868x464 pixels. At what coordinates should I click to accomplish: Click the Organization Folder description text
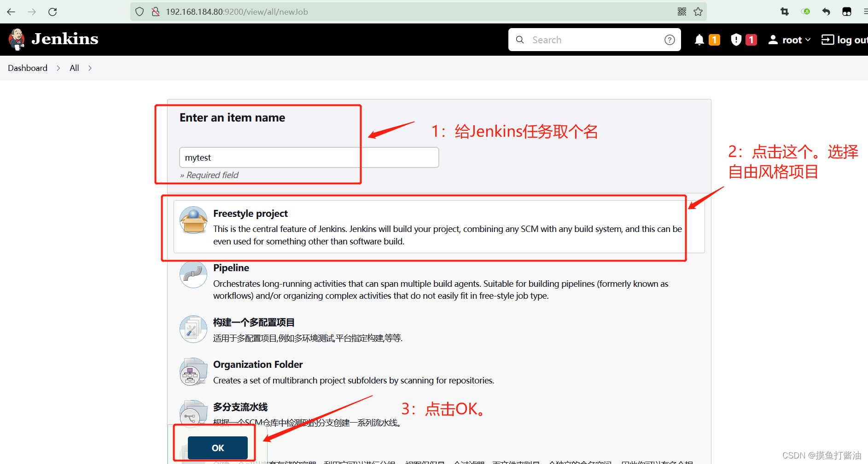pos(354,380)
